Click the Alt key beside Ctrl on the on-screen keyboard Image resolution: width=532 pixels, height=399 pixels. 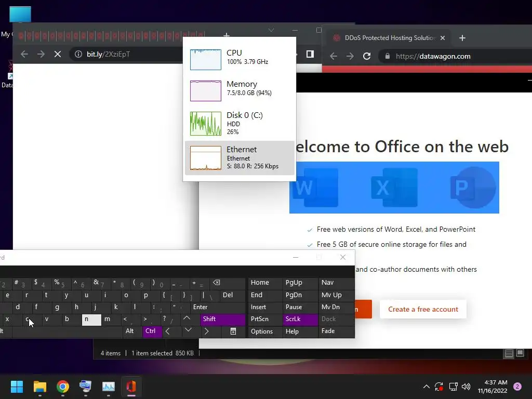click(132, 331)
